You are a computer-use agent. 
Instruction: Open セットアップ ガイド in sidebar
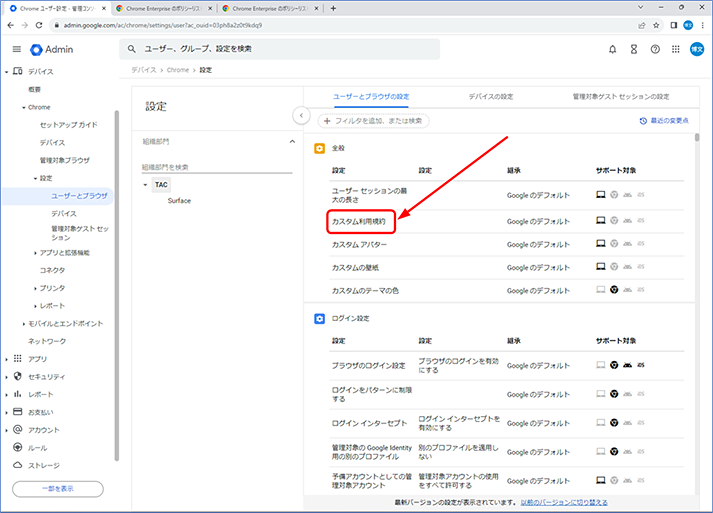click(68, 125)
